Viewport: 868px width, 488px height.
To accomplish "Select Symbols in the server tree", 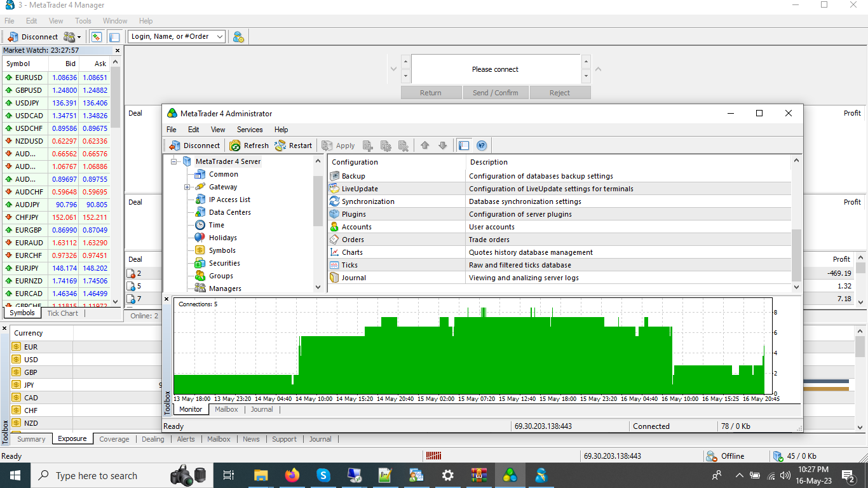I will pyautogui.click(x=222, y=250).
